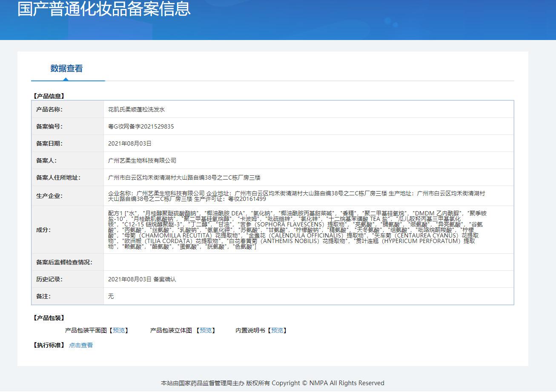Image resolution: width=556 pixels, height=392 pixels.
Task: Click the 历史记录 entry 备案确认
Action: coord(164,279)
